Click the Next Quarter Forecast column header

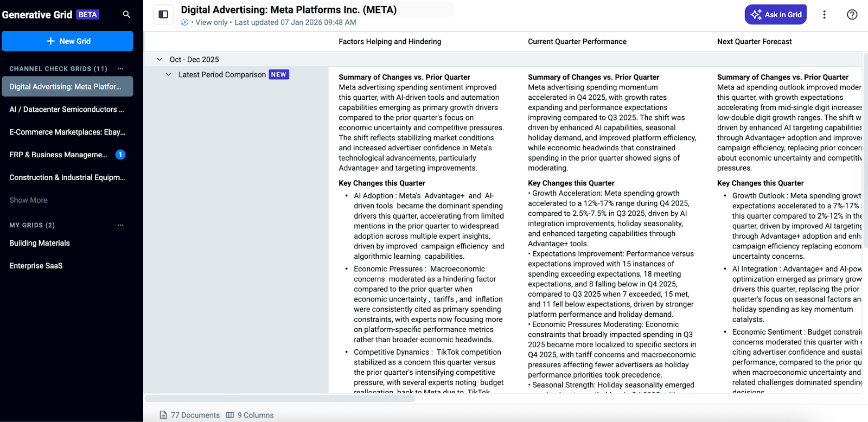[754, 42]
